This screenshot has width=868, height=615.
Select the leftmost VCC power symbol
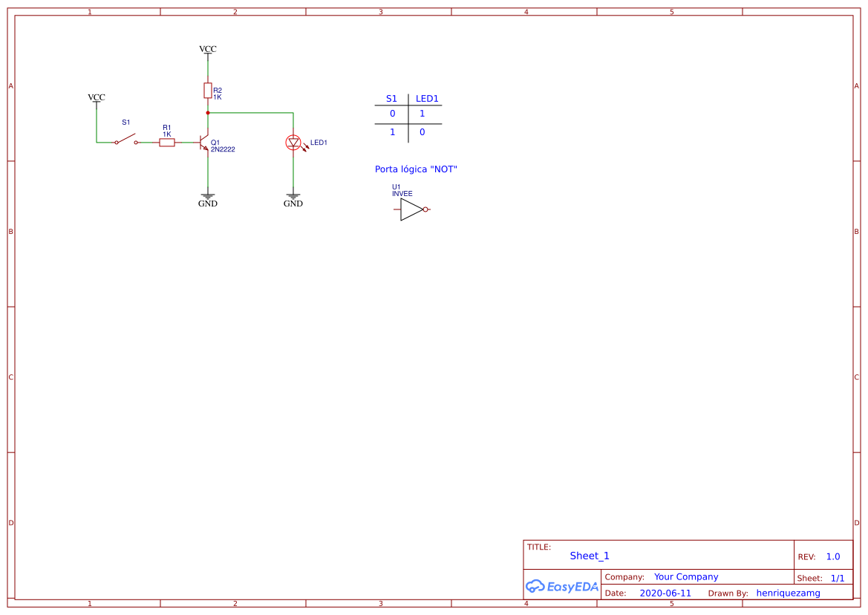(x=97, y=97)
